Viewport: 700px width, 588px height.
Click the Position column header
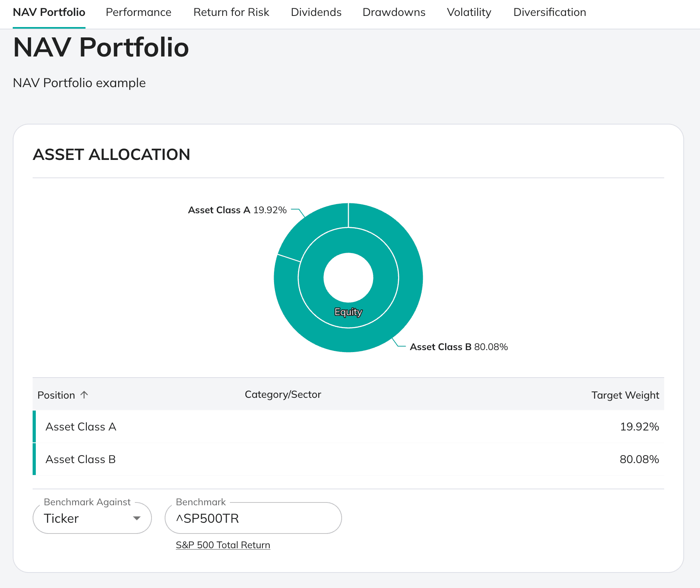coord(56,395)
